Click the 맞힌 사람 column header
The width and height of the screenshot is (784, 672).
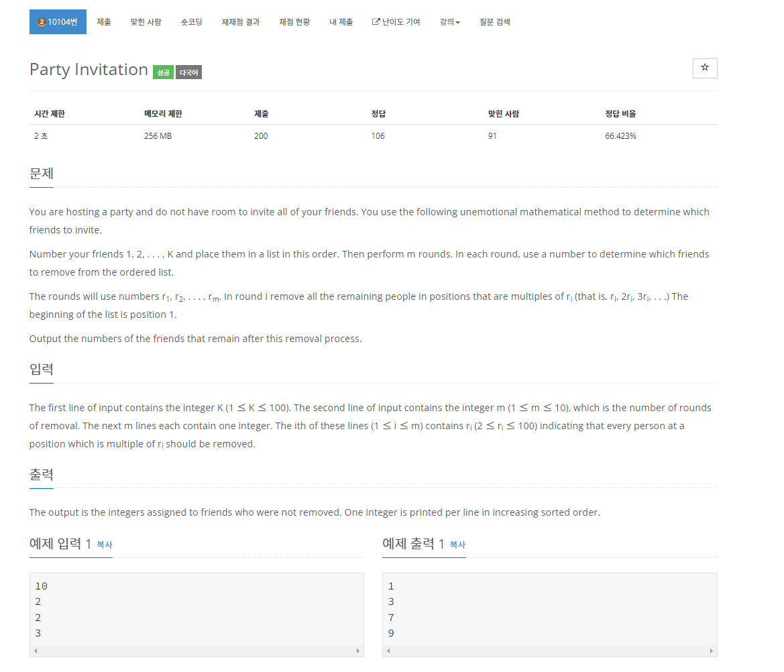[504, 114]
